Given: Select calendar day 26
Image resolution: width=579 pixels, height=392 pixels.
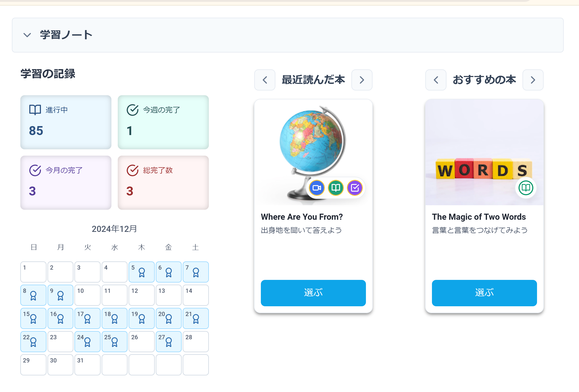Looking at the screenshot, I should 142,342.
